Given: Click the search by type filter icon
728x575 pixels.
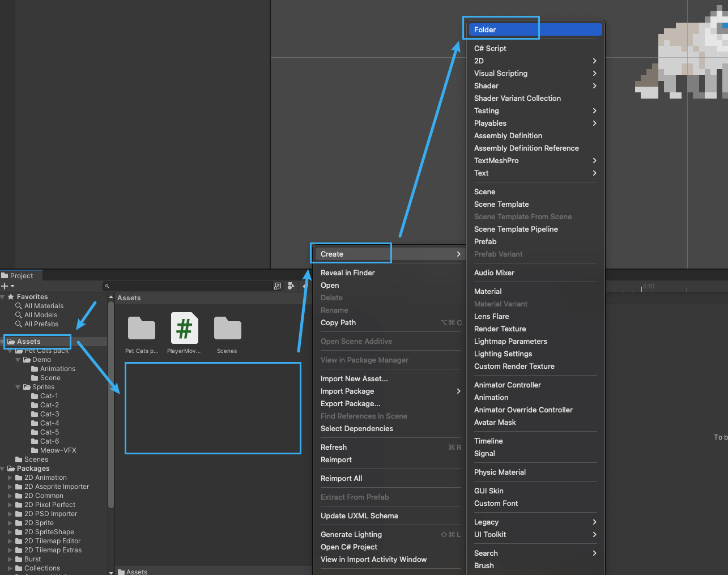Looking at the screenshot, I should coord(291,286).
